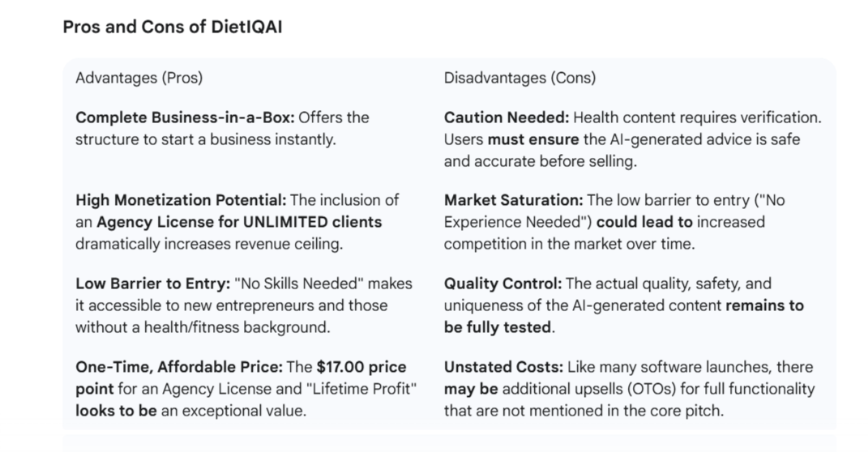This screenshot has height=452, width=868.
Task: Click the 'Market Saturation:' bold label
Action: (514, 200)
